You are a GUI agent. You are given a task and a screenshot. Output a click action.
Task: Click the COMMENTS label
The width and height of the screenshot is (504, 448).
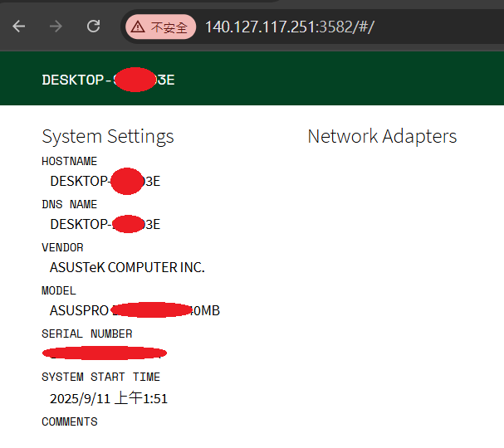tap(70, 421)
